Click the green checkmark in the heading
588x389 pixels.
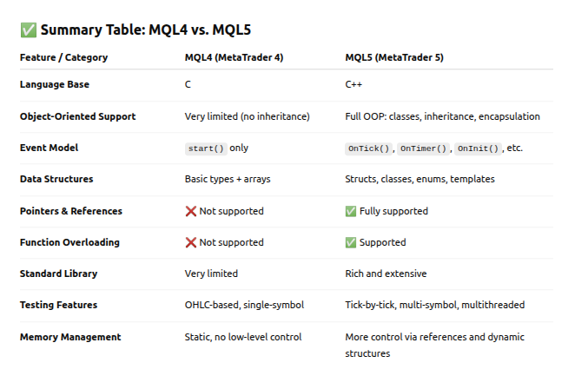28,30
